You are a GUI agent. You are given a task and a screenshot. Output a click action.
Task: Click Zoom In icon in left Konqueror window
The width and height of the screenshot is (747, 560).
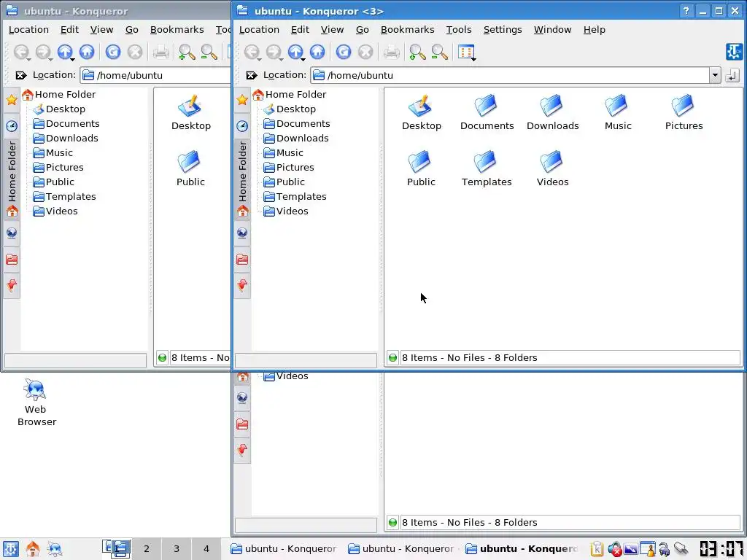pos(187,52)
